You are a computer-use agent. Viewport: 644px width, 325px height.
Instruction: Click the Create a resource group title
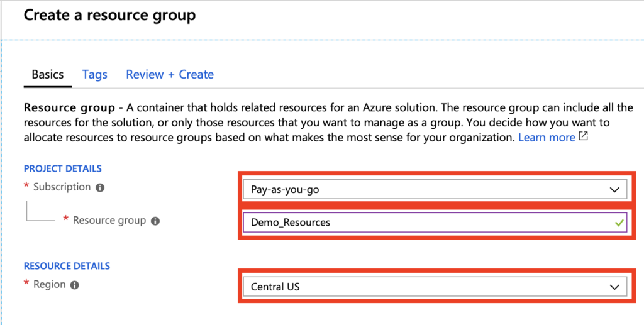pos(109,16)
